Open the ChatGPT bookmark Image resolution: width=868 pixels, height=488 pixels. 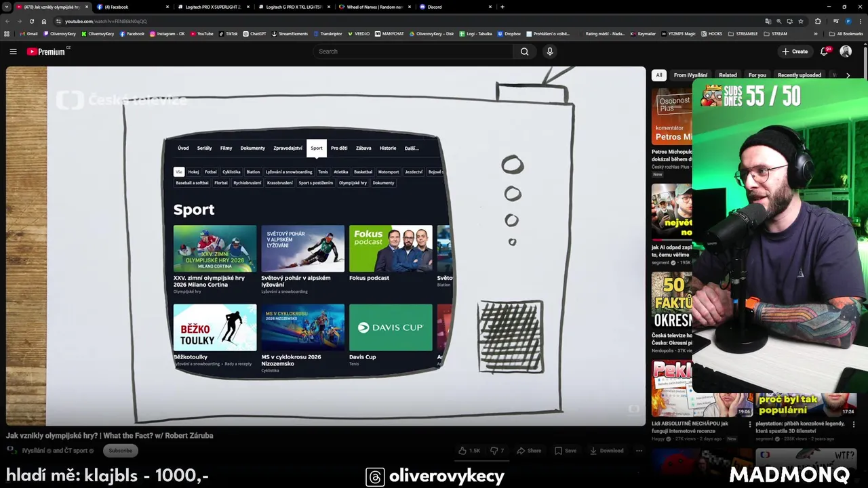pyautogui.click(x=255, y=33)
